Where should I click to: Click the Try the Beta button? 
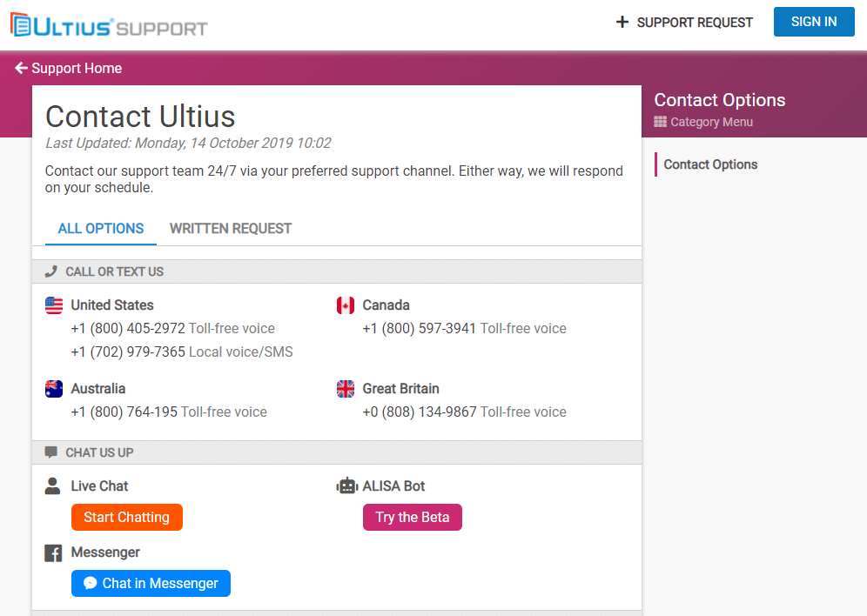(x=413, y=517)
